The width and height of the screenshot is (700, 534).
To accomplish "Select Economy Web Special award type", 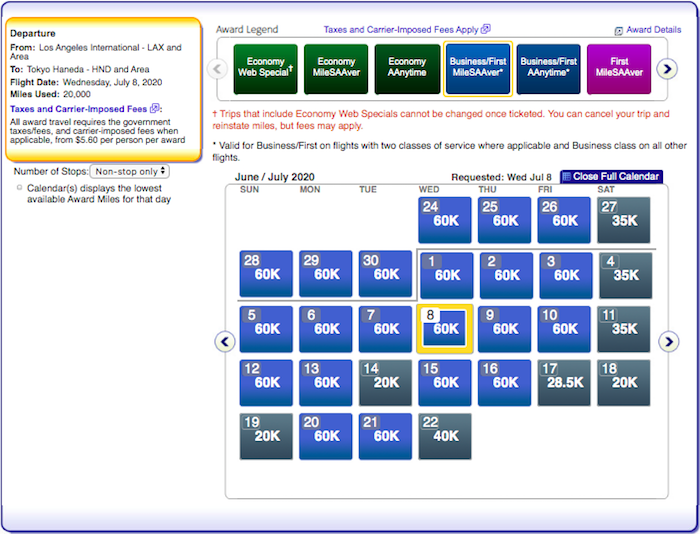I will pos(265,69).
